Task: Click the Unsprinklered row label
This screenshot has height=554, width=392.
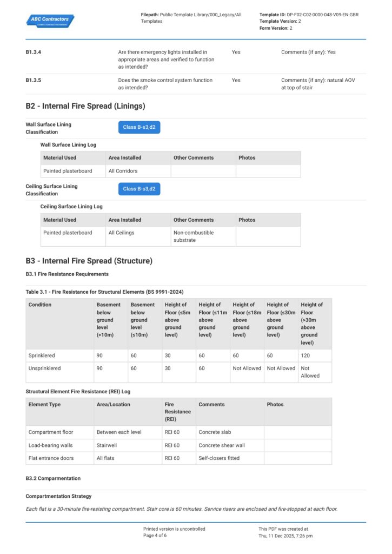Action: coord(44,368)
